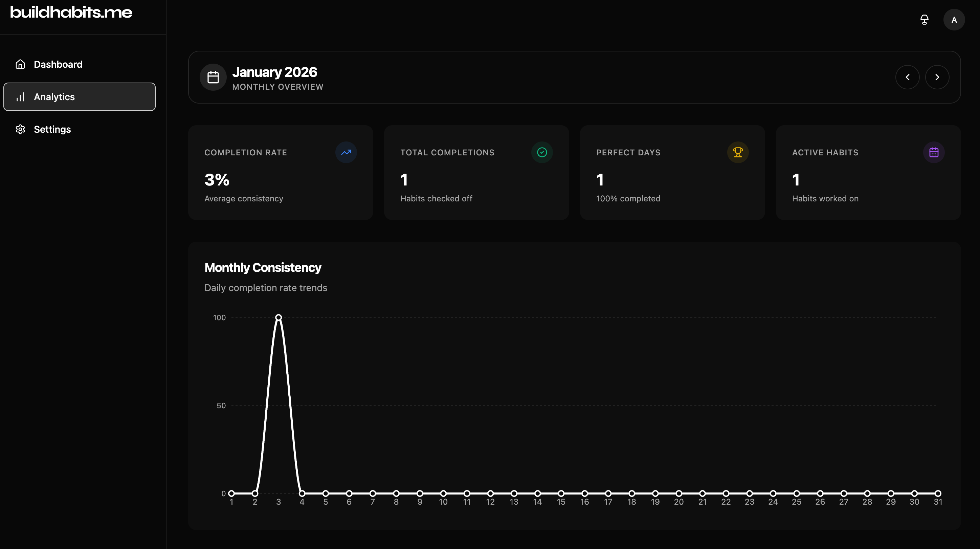Go to previous month
Viewport: 980px width, 549px height.
click(x=908, y=77)
